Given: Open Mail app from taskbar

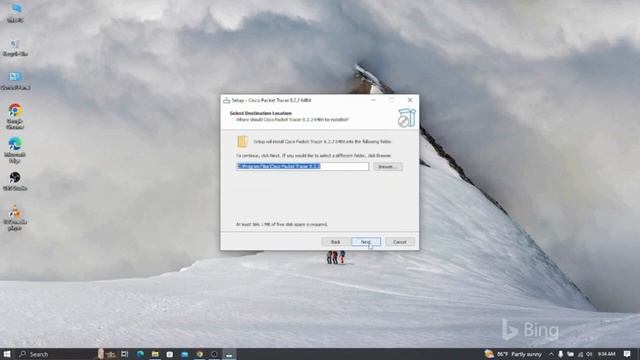Looking at the screenshot, I should tap(184, 354).
